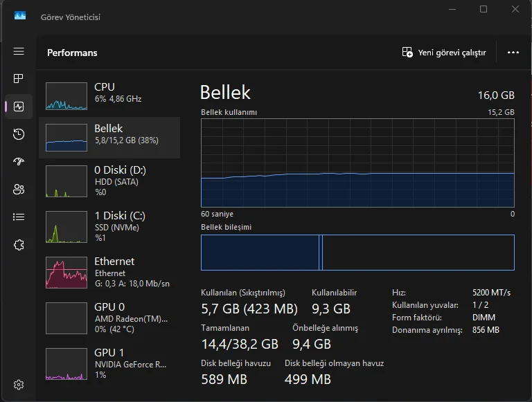Open the hamburger navigation menu
532x402 pixels.
pyautogui.click(x=19, y=52)
